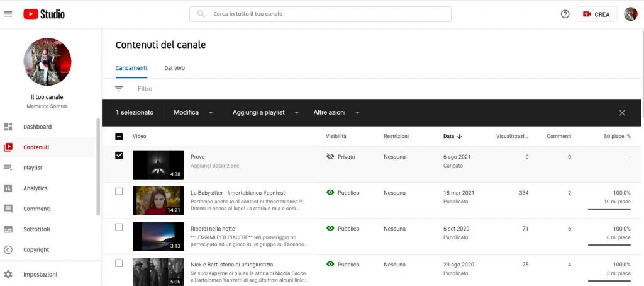Screen dimensions: 644x286
Task: Click the 334 views value
Action: pos(524,193)
